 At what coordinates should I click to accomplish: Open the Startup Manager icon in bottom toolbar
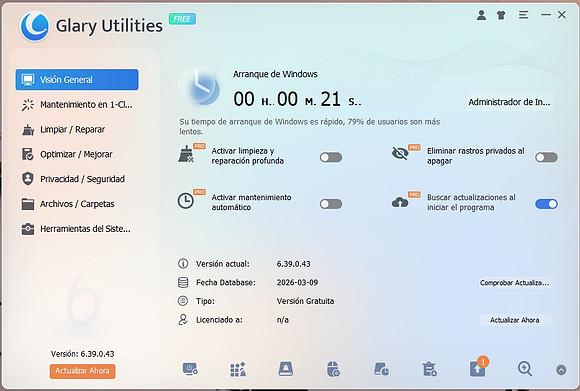point(190,369)
